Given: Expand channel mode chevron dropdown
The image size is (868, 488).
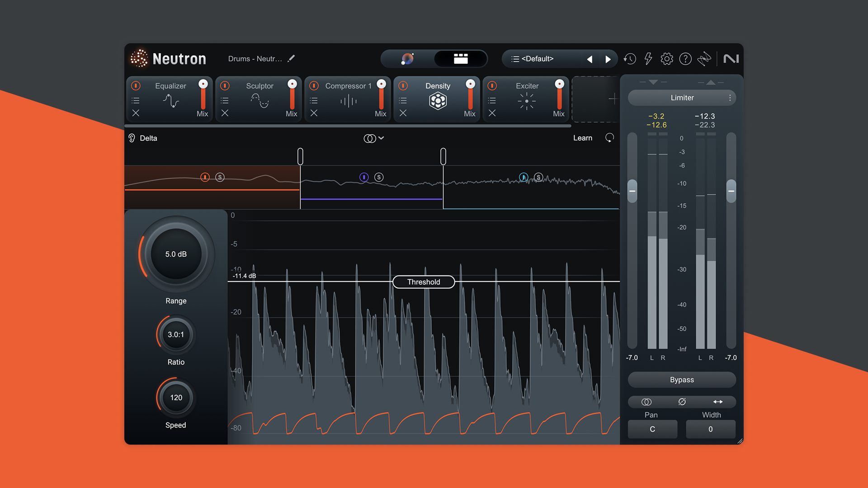Looking at the screenshot, I should [381, 138].
